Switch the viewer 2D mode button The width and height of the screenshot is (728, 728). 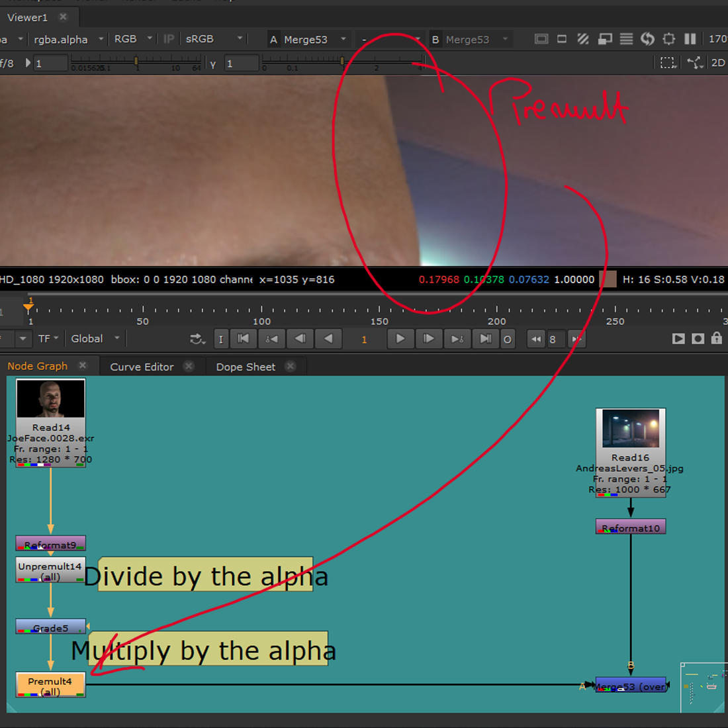click(718, 63)
